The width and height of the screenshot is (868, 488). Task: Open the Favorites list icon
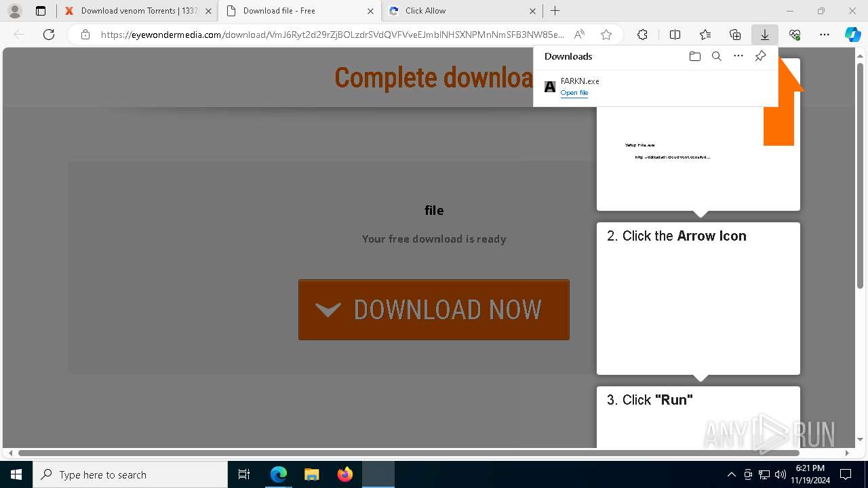pyautogui.click(x=705, y=35)
